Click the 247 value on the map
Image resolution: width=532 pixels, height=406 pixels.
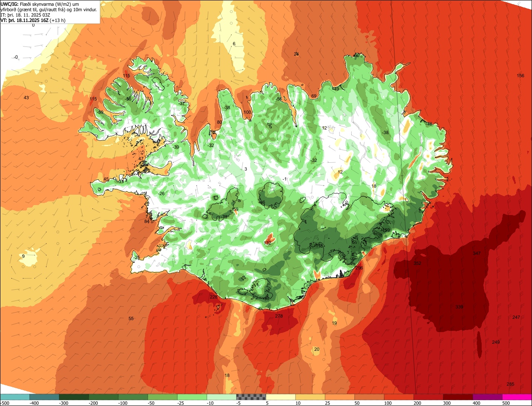pos(516,317)
